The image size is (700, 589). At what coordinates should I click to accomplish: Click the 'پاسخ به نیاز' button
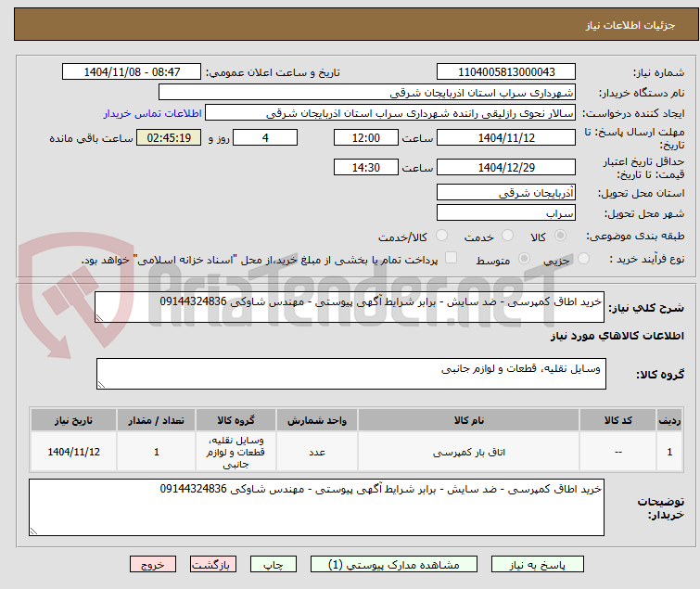point(538,564)
